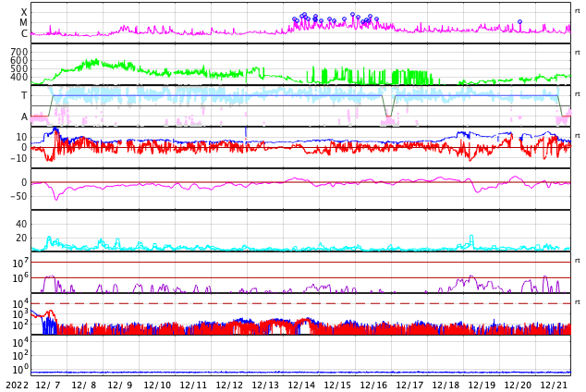Select the -10 axis value
The width and height of the screenshot is (586, 392).
19,158
